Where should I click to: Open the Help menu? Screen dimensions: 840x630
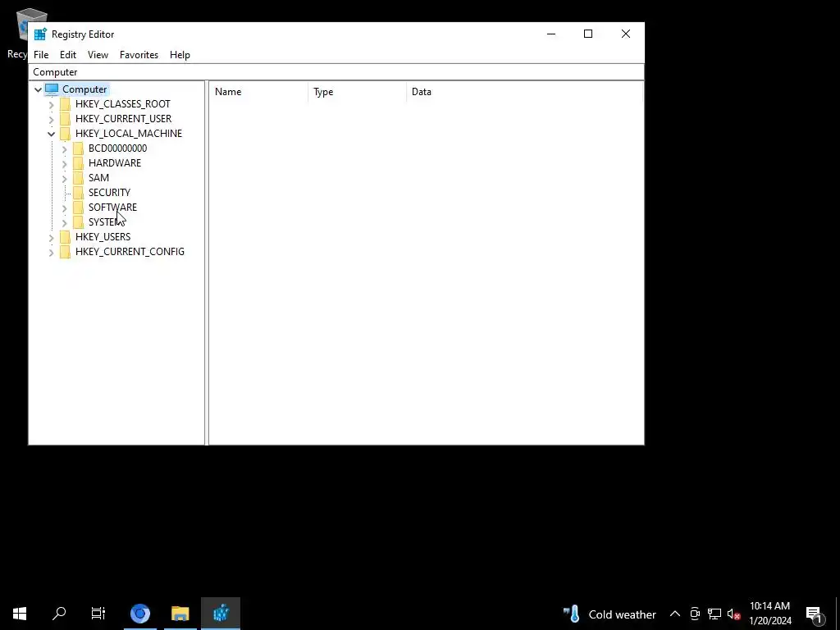pyautogui.click(x=180, y=55)
